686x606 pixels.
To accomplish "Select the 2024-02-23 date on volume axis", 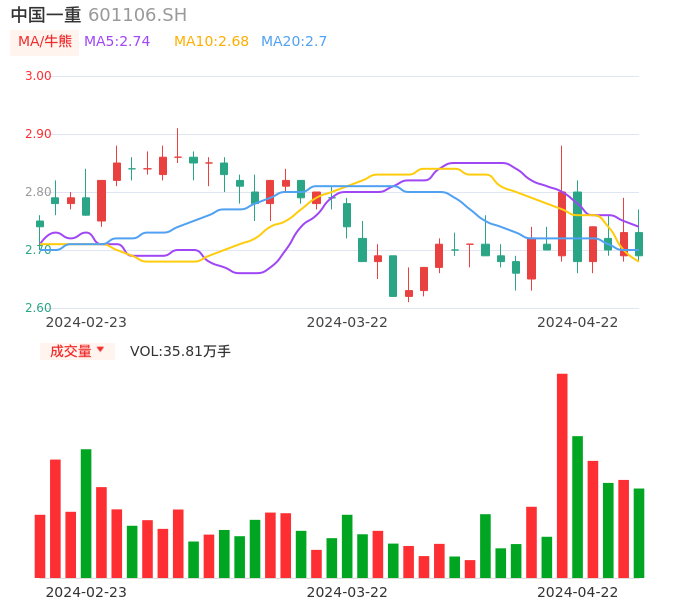I will [86, 592].
